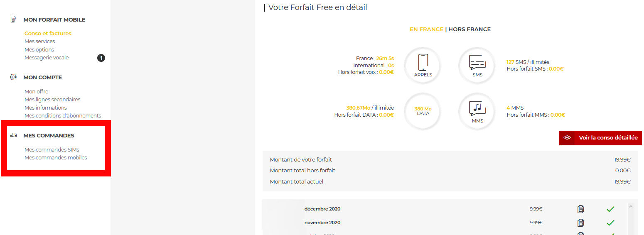This screenshot has width=644, height=235.
Task: Click the invoice list scrollbar up arrow
Action: 631,206
